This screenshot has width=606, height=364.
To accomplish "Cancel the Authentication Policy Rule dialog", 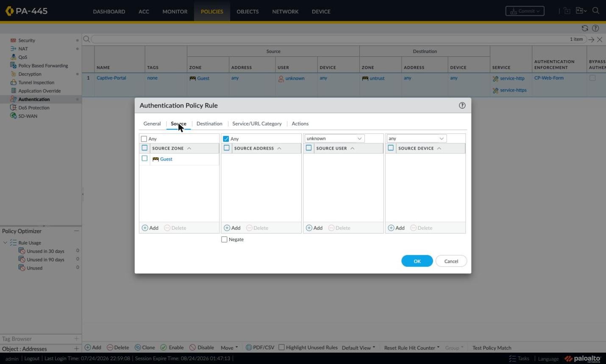I will pyautogui.click(x=451, y=261).
